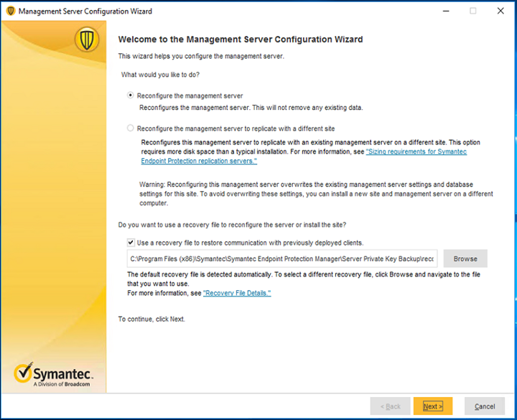Uncheck Use a recovery file checkbox
The height and width of the screenshot is (420, 517).
(x=131, y=243)
